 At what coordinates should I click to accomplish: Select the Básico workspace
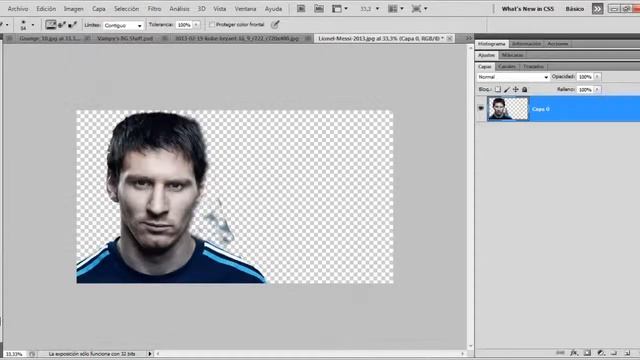tap(574, 9)
